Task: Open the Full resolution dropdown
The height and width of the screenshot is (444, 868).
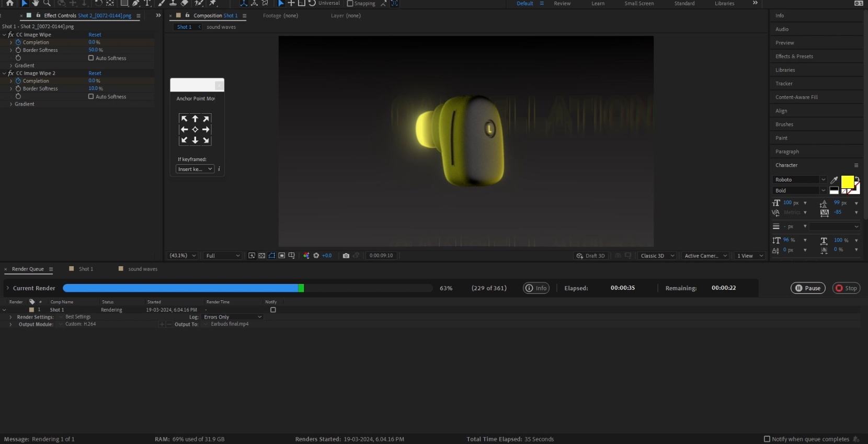Action: 222,256
